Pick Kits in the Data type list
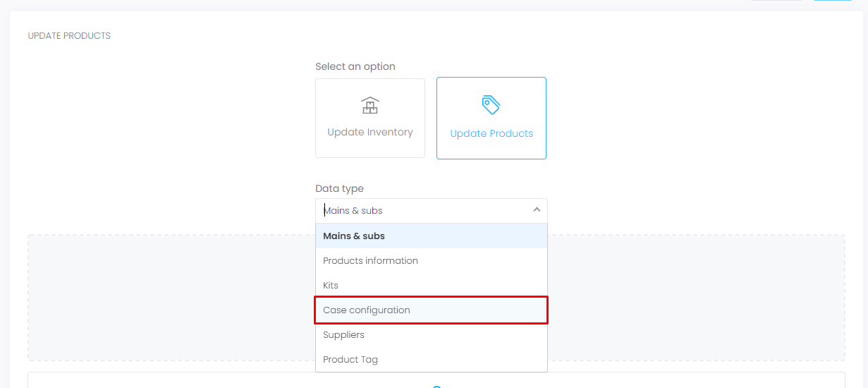868x388 pixels. click(331, 285)
